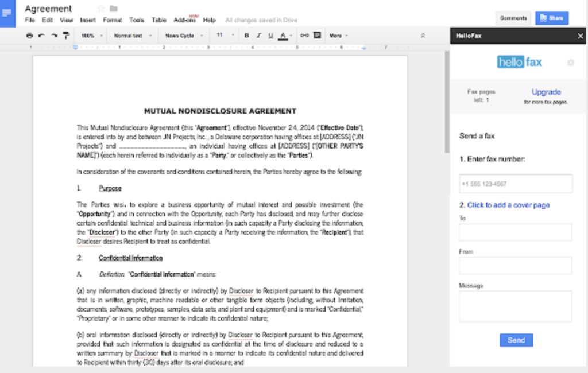Screen dimensions: 588x373
Task: Click the fax number input field
Action: point(515,184)
